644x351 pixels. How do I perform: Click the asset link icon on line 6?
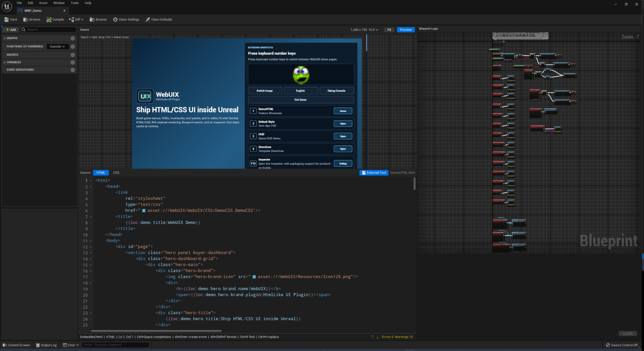tap(144, 211)
